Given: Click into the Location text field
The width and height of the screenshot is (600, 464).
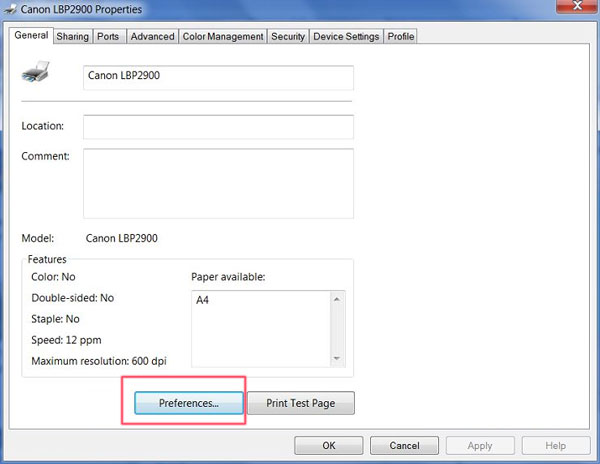Looking at the screenshot, I should point(218,127).
